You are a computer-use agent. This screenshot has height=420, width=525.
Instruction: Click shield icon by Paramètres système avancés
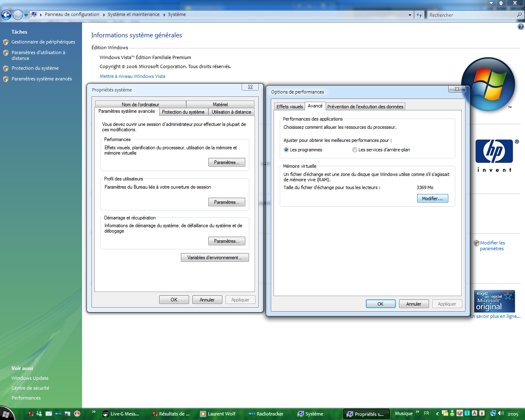[x=6, y=79]
